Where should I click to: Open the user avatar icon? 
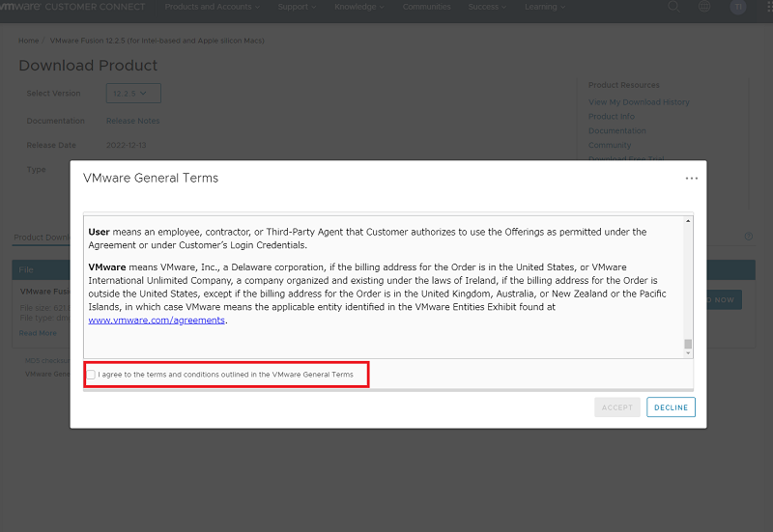738,7
